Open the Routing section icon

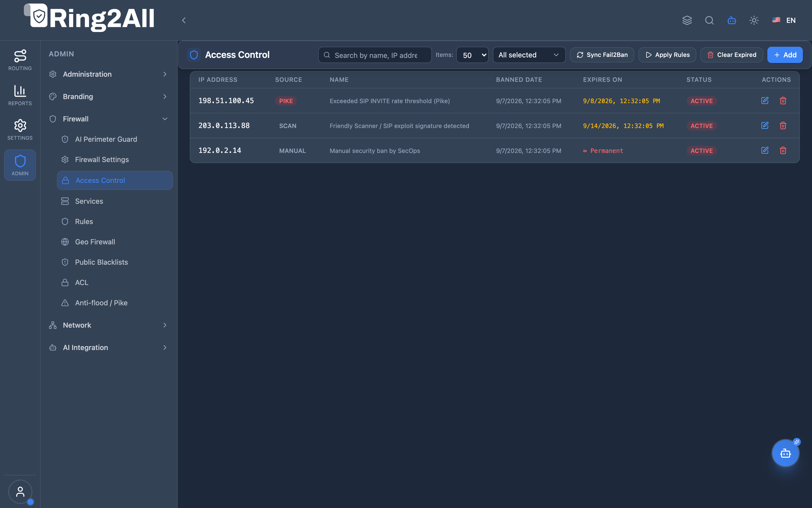pyautogui.click(x=20, y=60)
